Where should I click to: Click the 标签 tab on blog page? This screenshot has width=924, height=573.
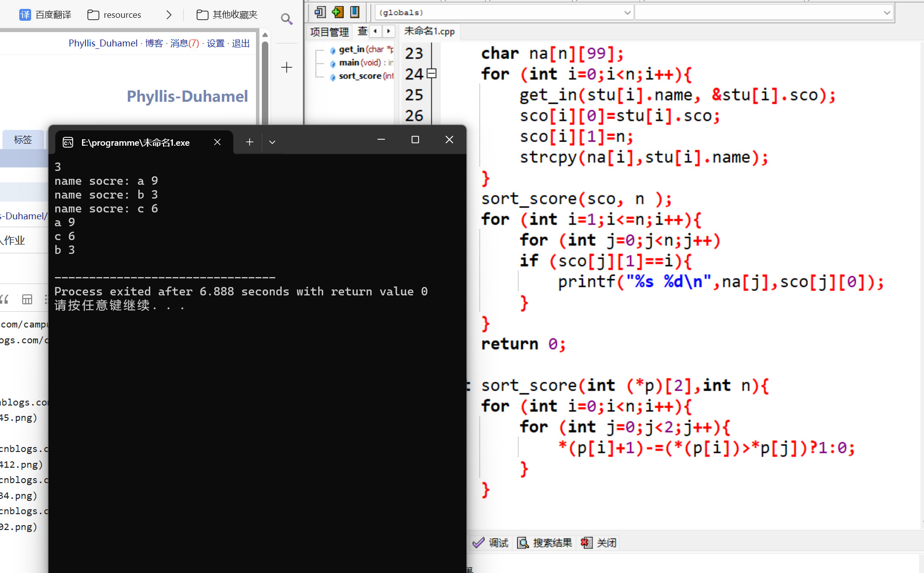tap(23, 140)
